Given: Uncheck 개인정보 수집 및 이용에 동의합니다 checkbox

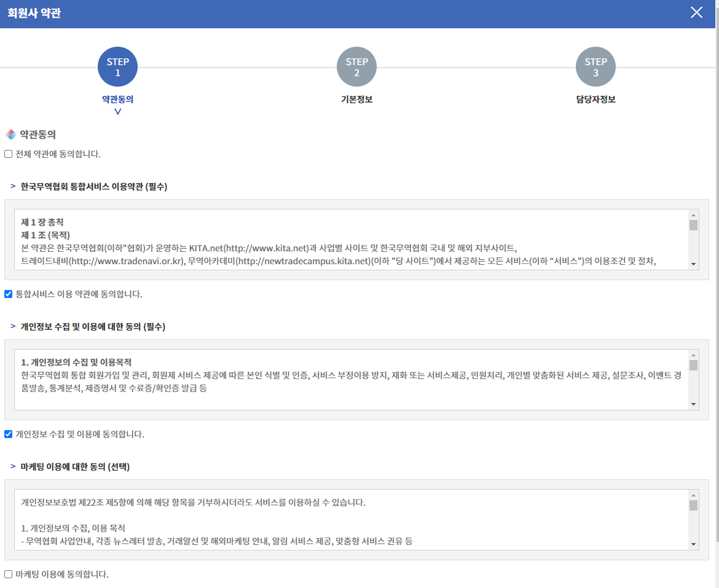Looking at the screenshot, I should point(8,434).
